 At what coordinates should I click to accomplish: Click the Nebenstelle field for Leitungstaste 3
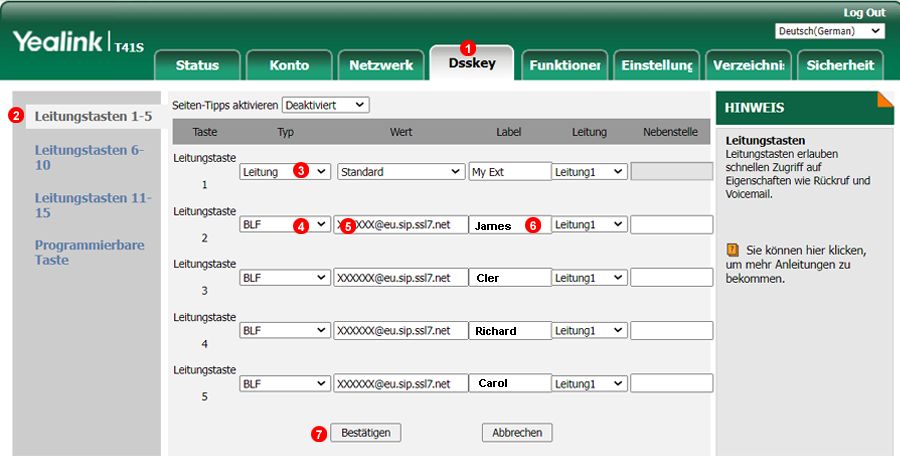671,278
